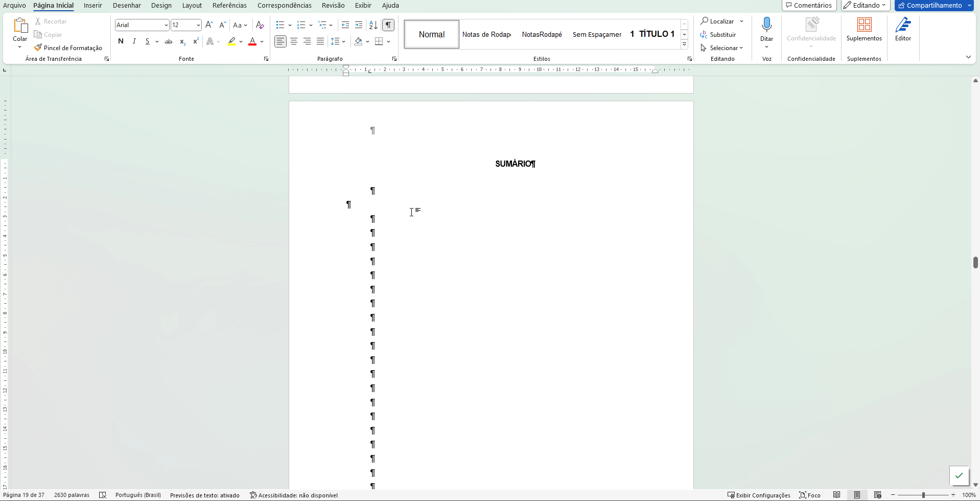Click the Ditar microphone icon
980x501 pixels.
766,25
